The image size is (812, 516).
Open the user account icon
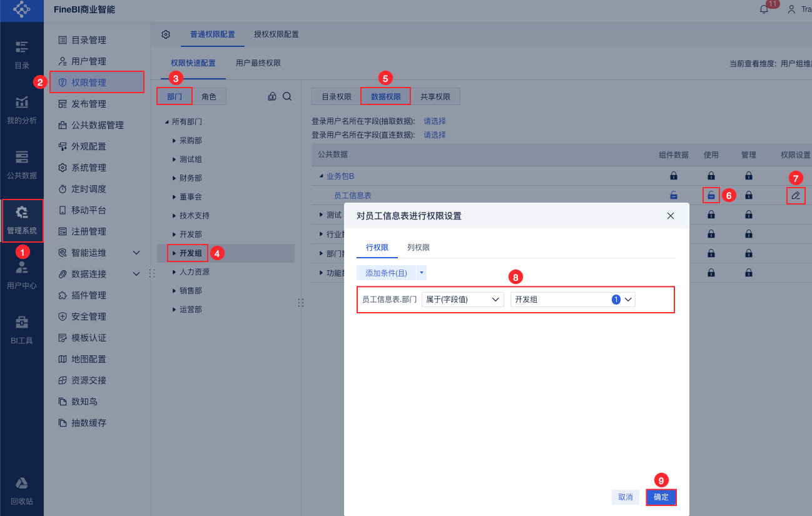coord(791,9)
